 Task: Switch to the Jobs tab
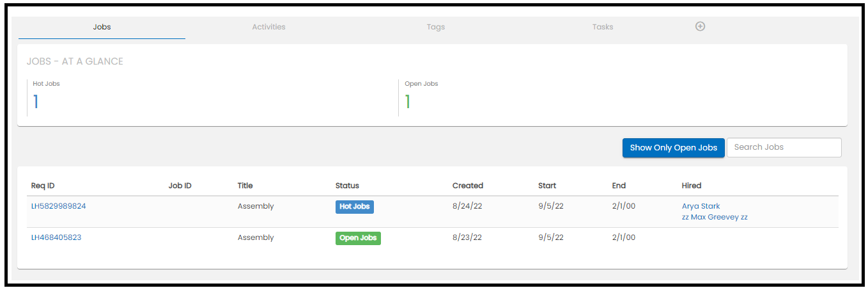click(x=102, y=27)
